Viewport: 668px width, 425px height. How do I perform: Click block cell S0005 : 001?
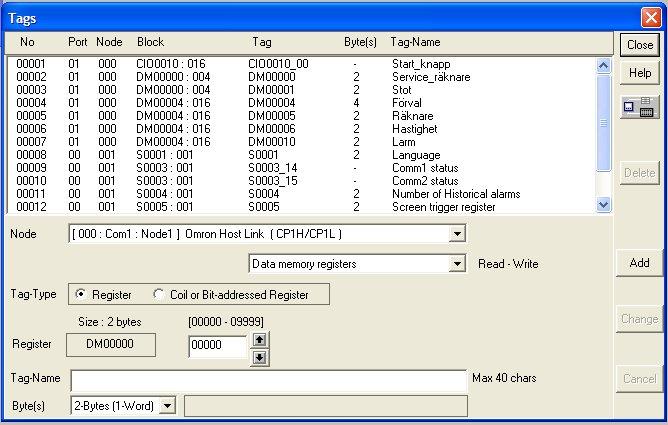coord(164,207)
